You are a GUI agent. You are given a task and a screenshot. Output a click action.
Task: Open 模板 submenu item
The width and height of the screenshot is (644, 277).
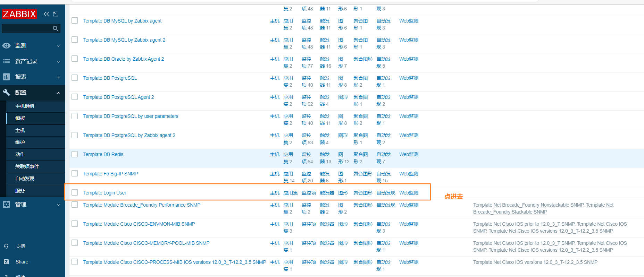coord(36,118)
